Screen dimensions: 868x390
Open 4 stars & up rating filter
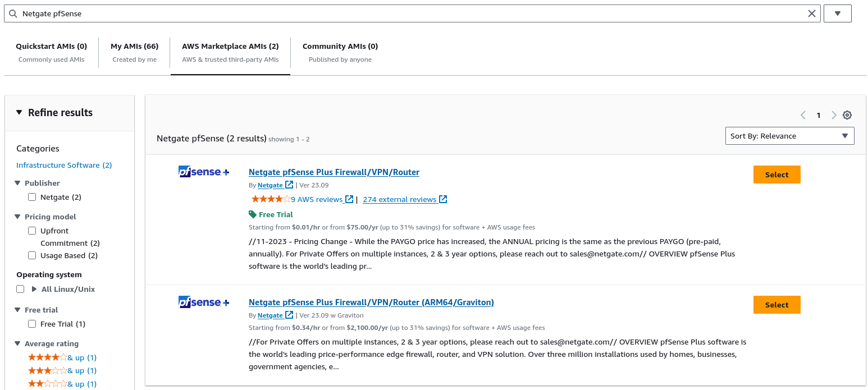click(x=62, y=357)
